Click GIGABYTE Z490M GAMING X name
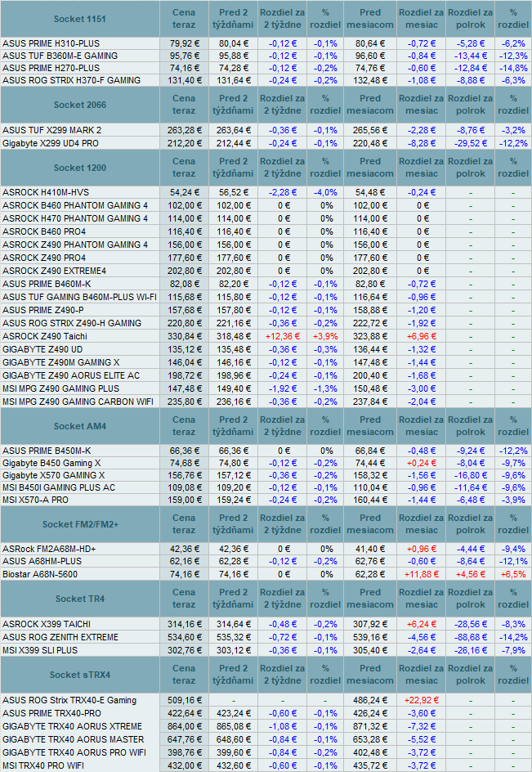 pos(61,362)
